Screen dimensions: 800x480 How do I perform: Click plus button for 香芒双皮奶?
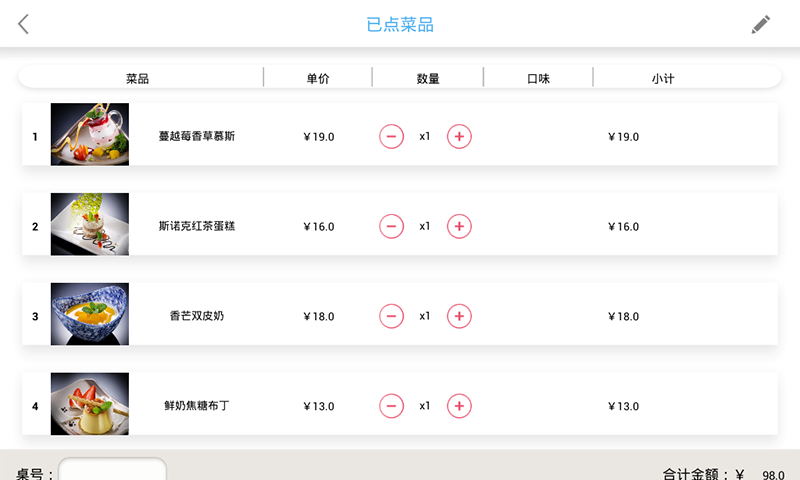(x=459, y=316)
